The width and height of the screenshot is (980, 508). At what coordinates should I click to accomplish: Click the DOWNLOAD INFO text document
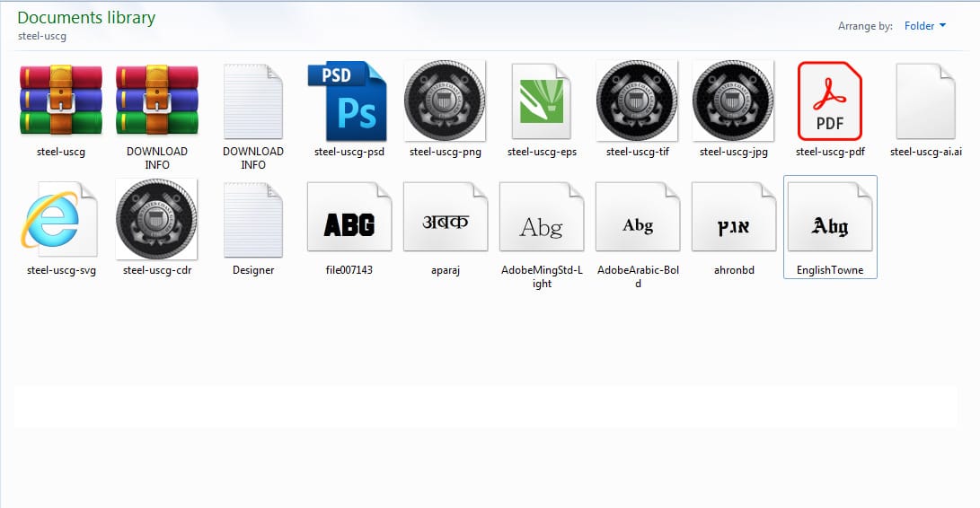coord(252,101)
